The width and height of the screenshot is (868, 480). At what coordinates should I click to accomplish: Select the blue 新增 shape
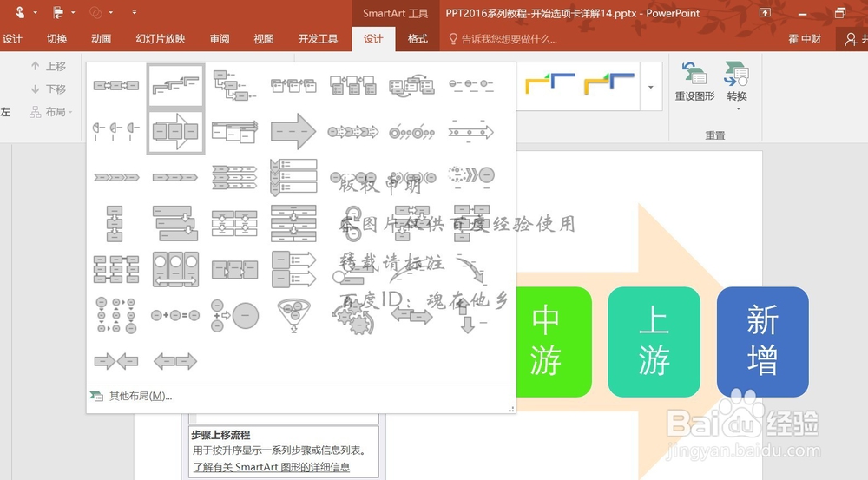[763, 342]
